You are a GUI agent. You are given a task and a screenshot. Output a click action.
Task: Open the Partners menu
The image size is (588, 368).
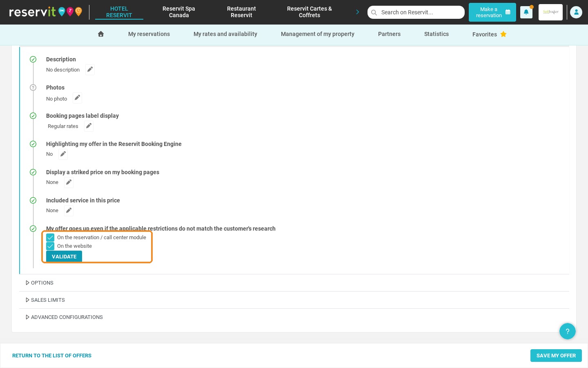[x=389, y=34]
